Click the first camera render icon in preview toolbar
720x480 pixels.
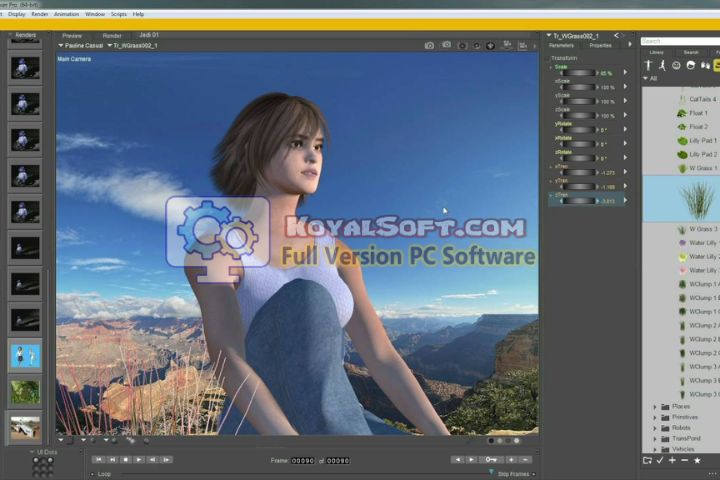tap(429, 45)
